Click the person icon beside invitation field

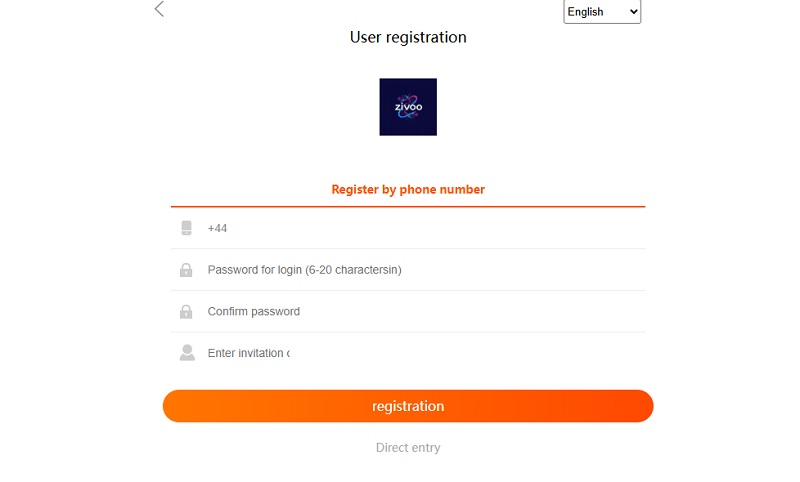point(186,353)
